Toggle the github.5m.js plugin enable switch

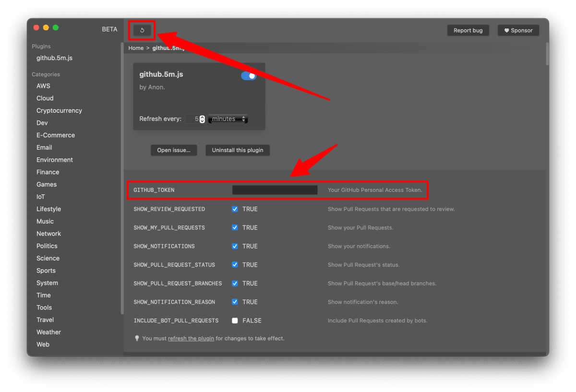click(249, 76)
